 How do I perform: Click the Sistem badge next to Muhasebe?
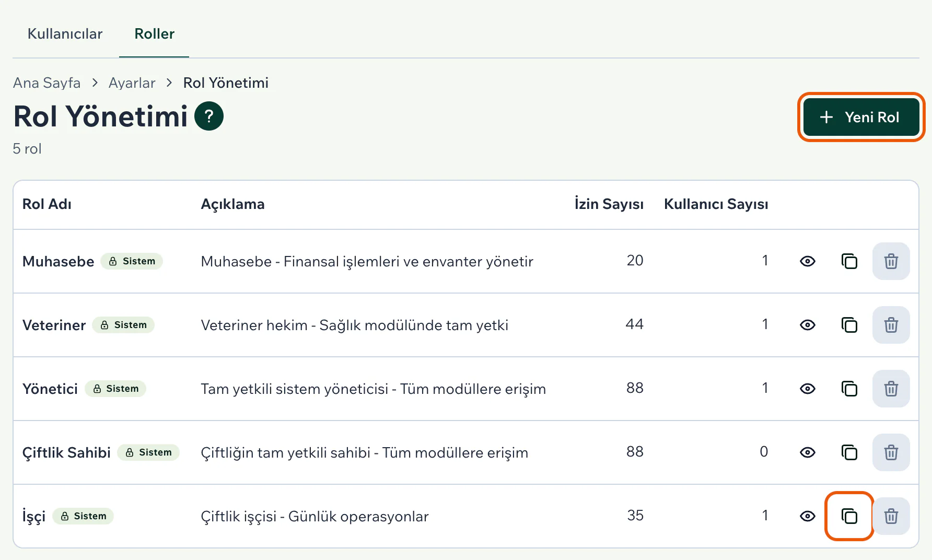pos(132,261)
